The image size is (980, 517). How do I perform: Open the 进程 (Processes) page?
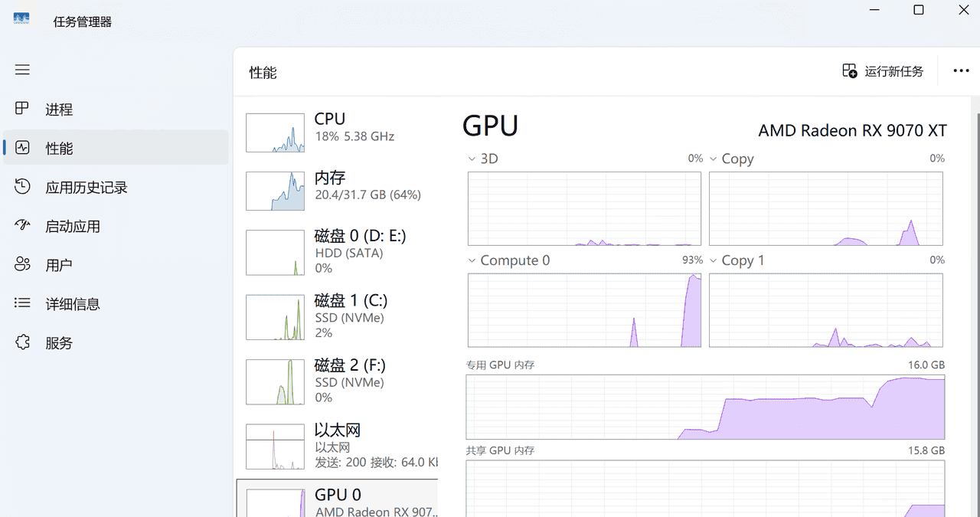click(61, 109)
